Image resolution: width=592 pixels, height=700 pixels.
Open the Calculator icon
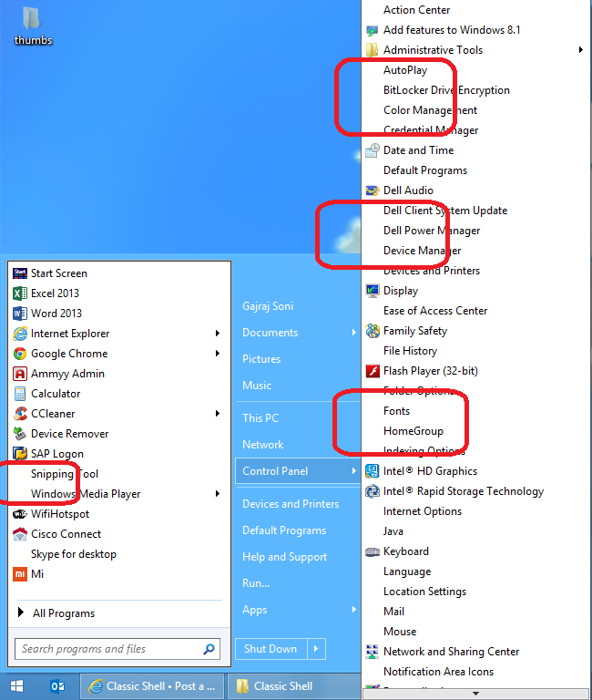(x=20, y=394)
